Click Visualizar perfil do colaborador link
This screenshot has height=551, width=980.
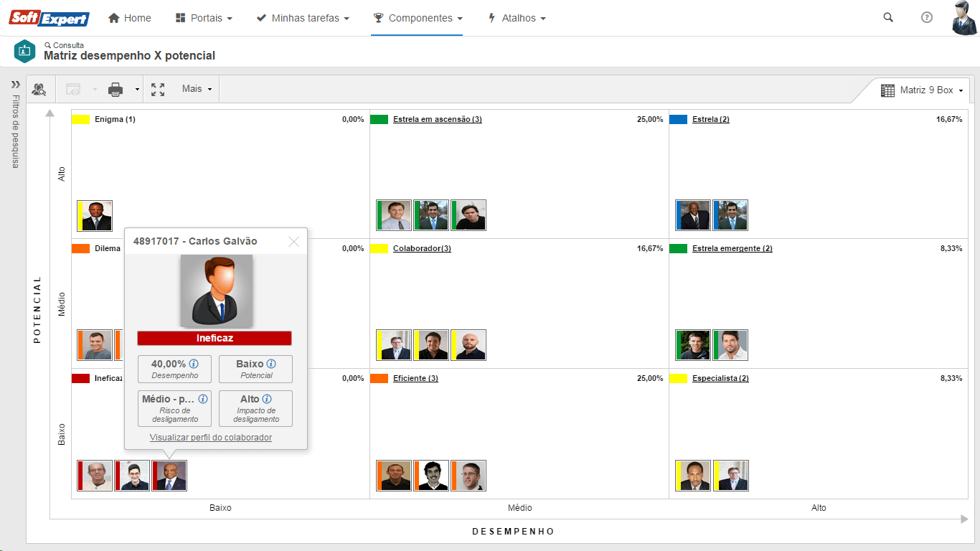click(211, 438)
